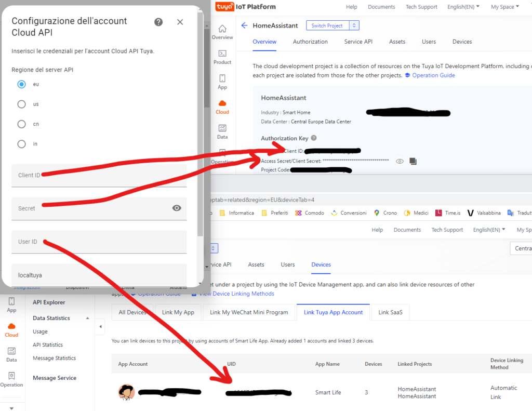Select lower Devices tab

[321, 264]
